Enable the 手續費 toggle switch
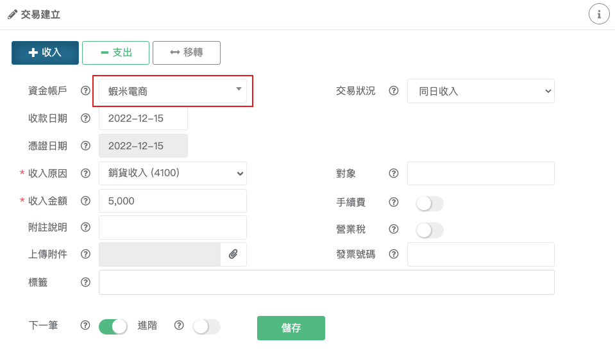 point(430,204)
